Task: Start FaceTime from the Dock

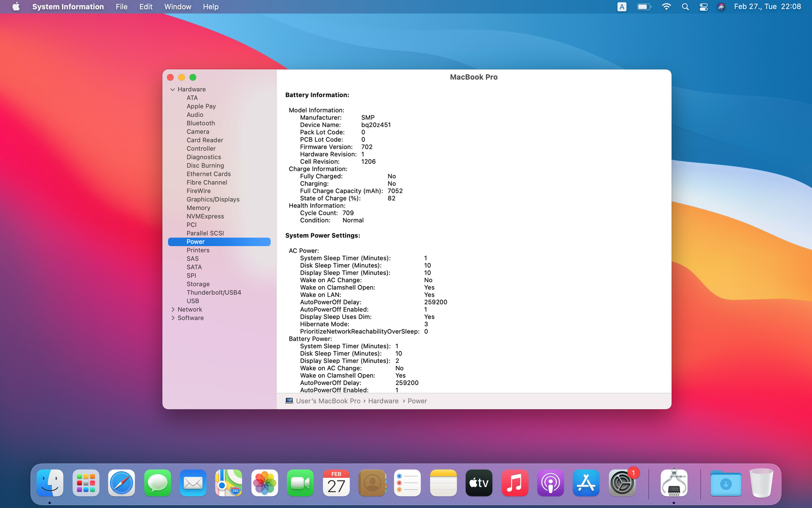Action: 300,483
